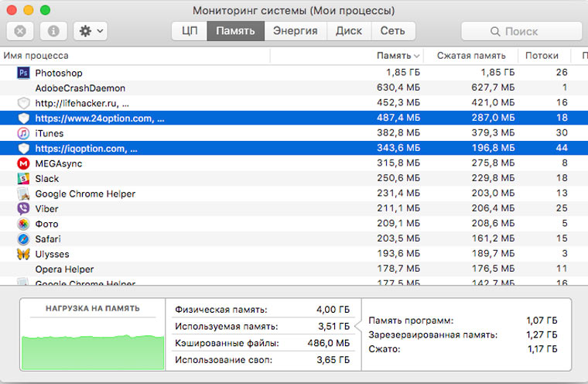The image size is (588, 384).
Task: Click the Viber purple icon
Action: point(23,209)
